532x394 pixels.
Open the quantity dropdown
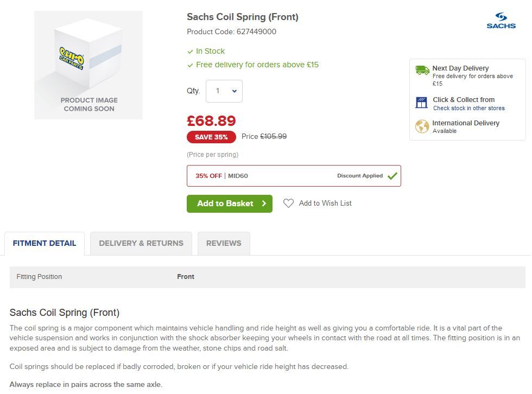(224, 91)
